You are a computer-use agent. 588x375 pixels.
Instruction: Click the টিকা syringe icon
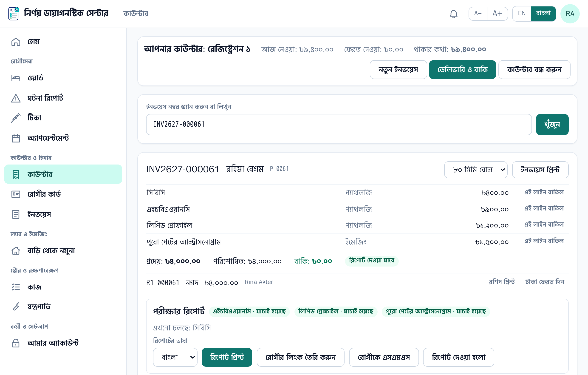click(16, 118)
